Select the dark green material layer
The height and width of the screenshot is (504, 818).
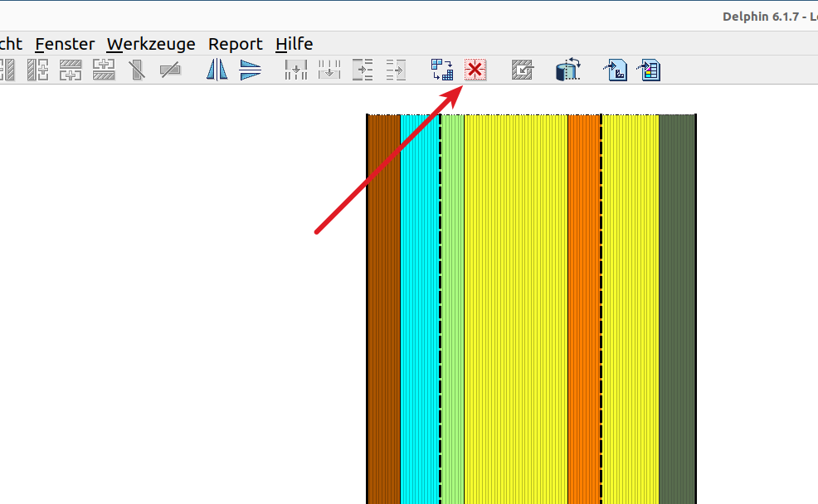[677, 308]
